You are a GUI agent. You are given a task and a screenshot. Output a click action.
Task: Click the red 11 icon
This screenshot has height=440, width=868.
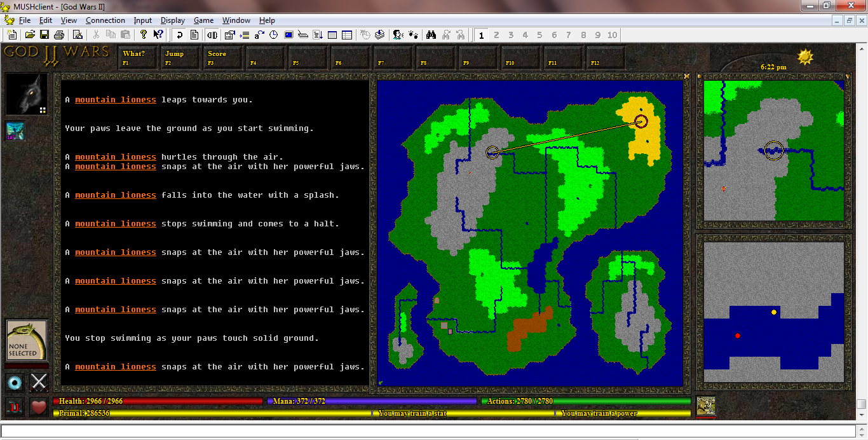pos(15,407)
